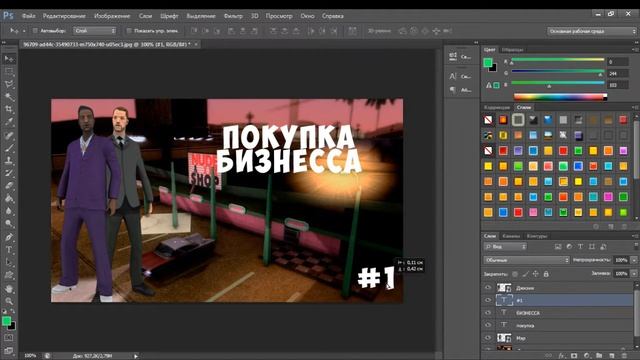Delete layer trash icon
Screen dimensions: 640x360
pyautogui.click(x=624, y=356)
